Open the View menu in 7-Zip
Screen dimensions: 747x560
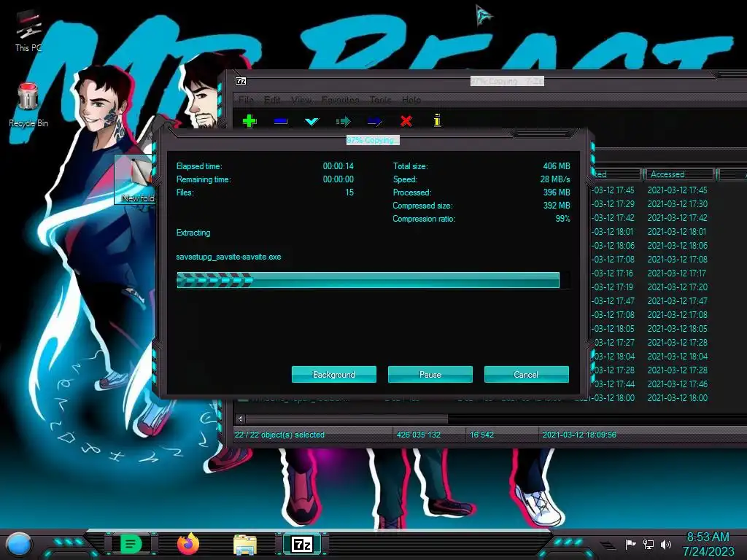[301, 100]
